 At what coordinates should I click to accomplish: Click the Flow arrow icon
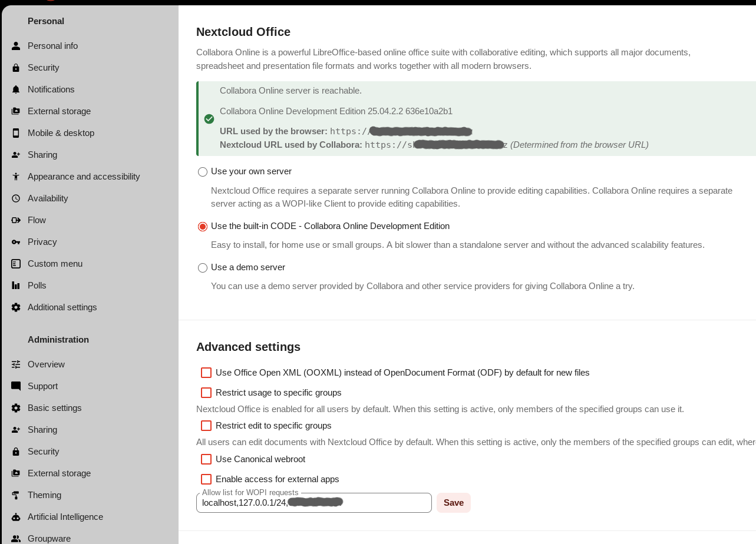[16, 220]
